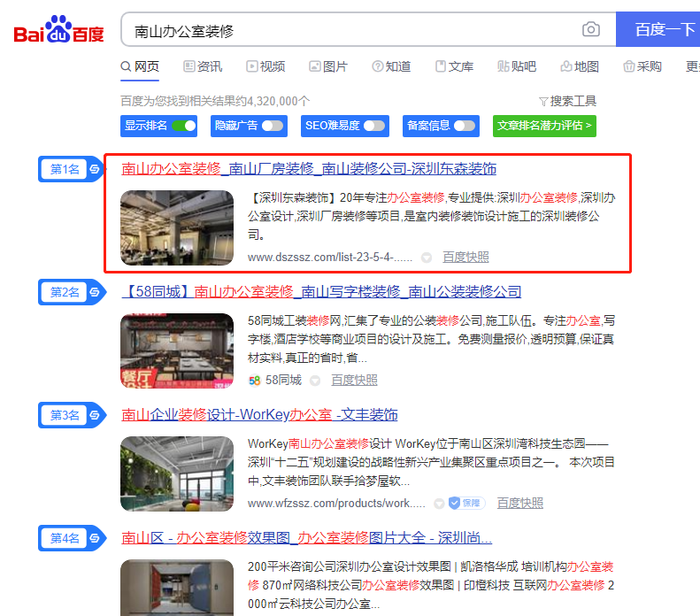
Task: Enable the SEO难易度 toggle
Action: click(x=374, y=126)
